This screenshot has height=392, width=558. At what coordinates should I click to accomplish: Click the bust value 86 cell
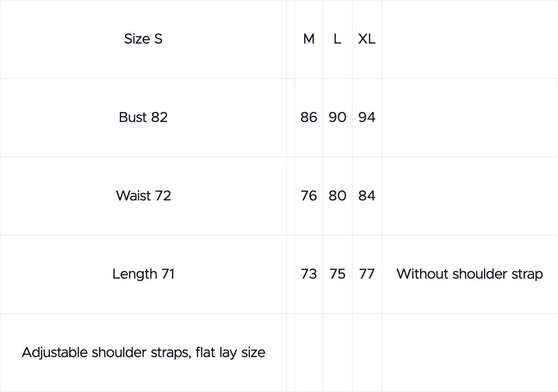(x=309, y=117)
